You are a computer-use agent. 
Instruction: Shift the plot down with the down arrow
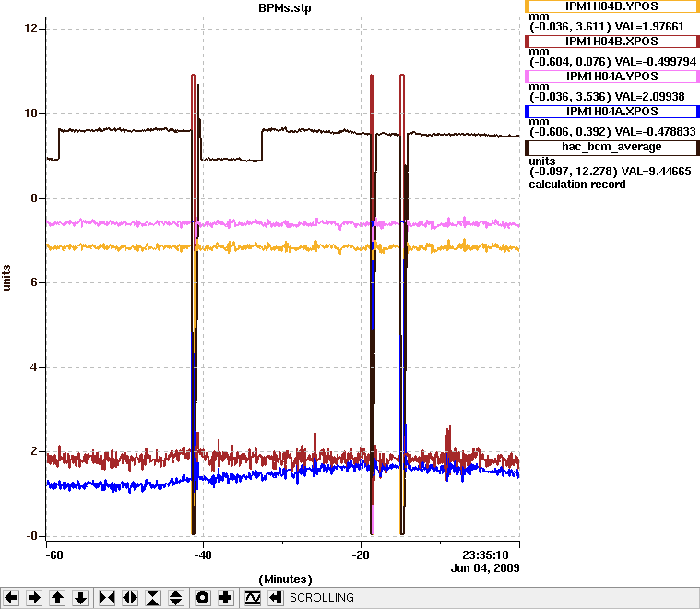[81, 597]
